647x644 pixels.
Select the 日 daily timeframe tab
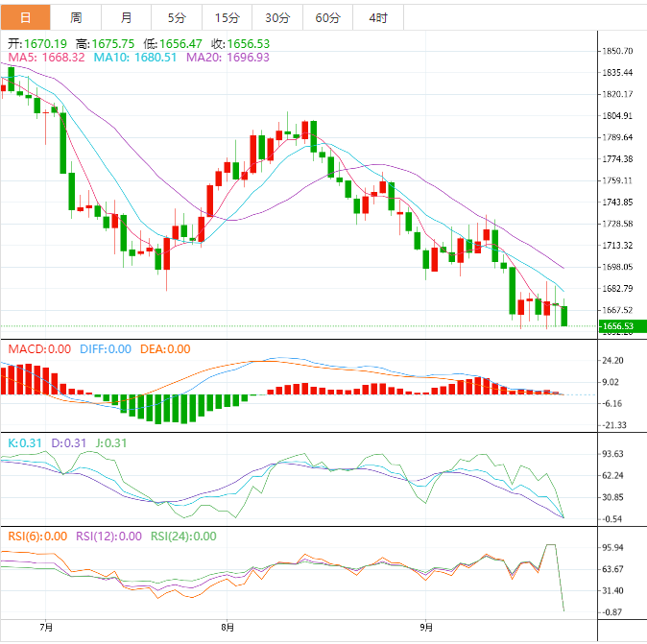click(25, 17)
